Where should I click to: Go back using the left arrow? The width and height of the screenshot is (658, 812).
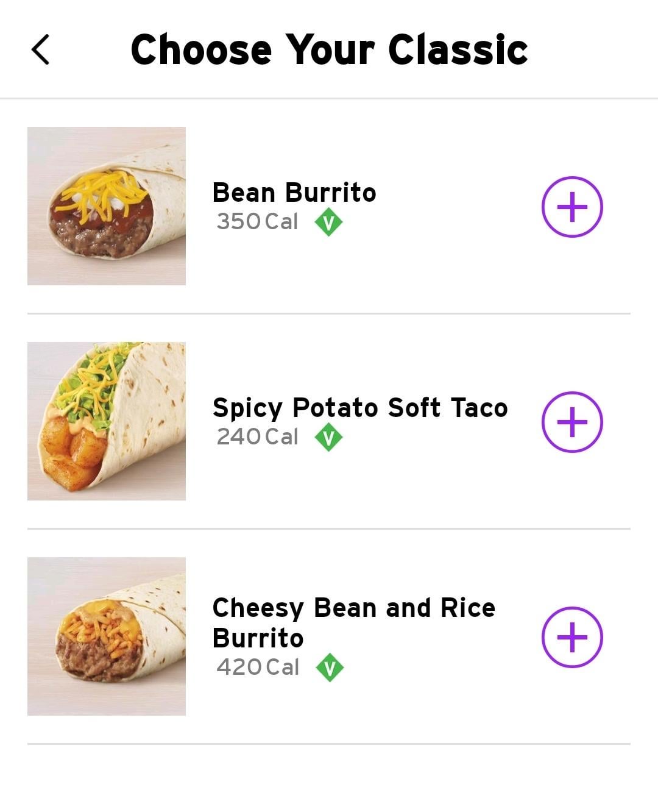pyautogui.click(x=40, y=50)
